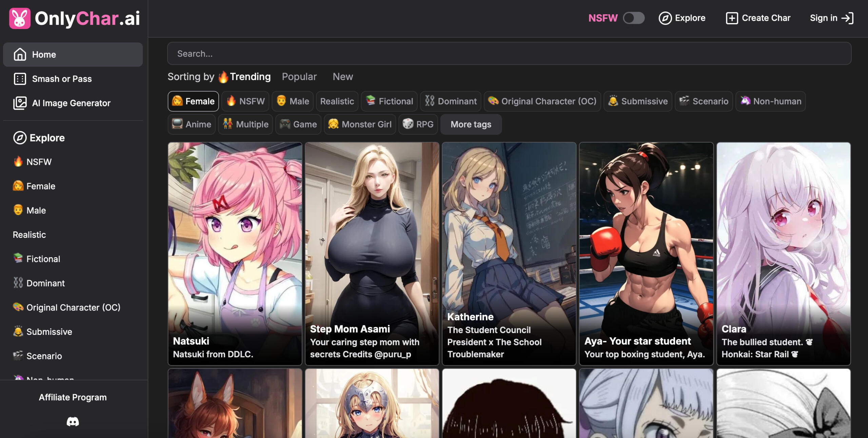The width and height of the screenshot is (868, 438).
Task: Open Realistic category in sidebar
Action: coord(29,235)
